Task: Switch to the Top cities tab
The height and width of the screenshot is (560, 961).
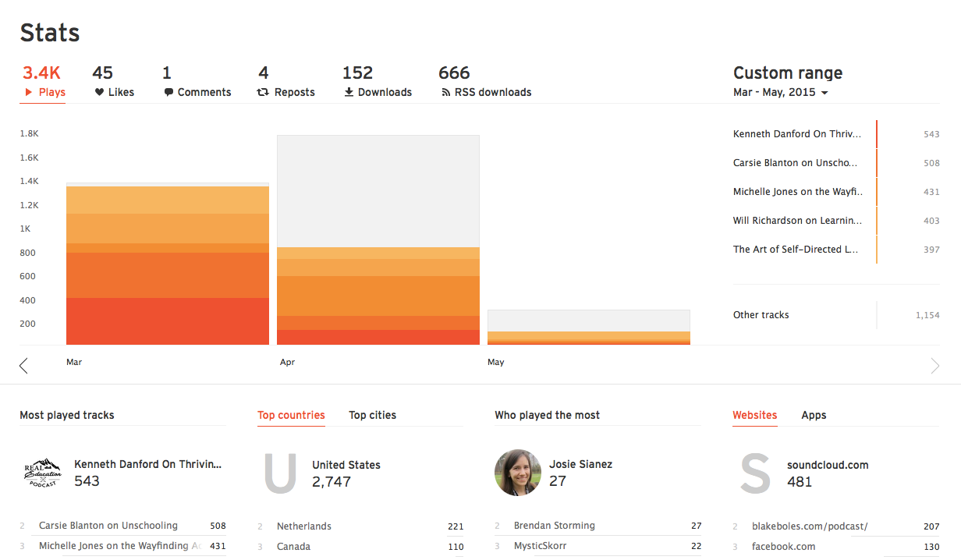Action: (x=372, y=415)
